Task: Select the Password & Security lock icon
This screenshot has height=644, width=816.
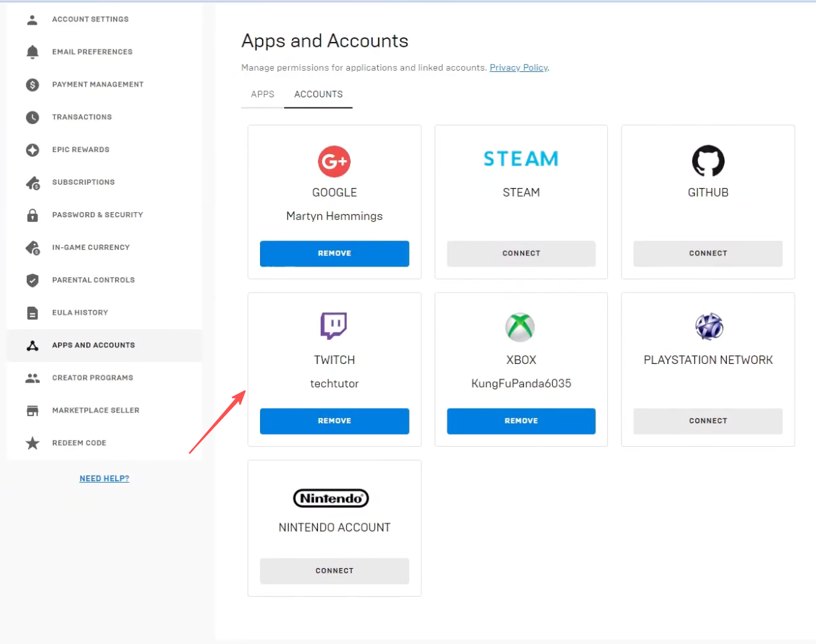Action: pyautogui.click(x=32, y=215)
